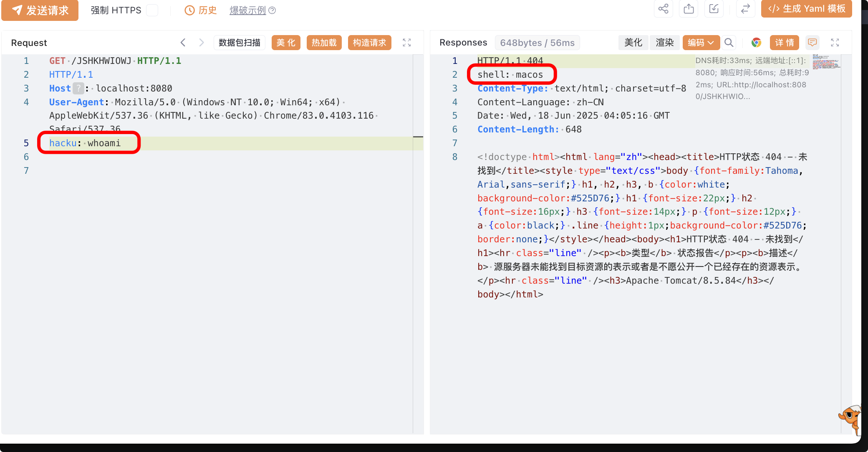868x452 pixels.
Task: Click the HTTP/1.1 404 status line
Action: point(510,61)
